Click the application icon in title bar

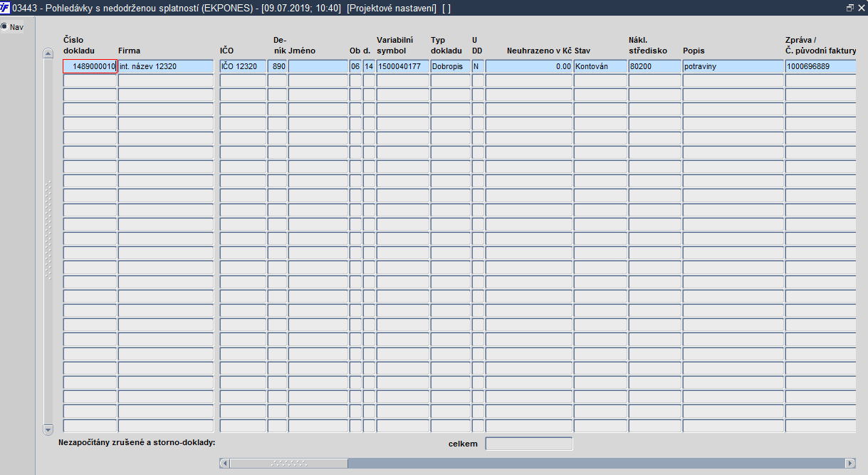point(6,8)
